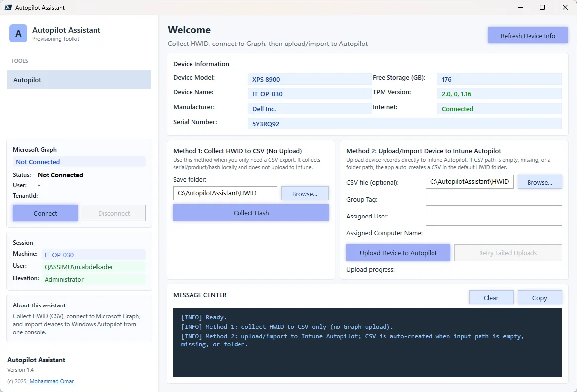Click the Upload progress label
This screenshot has width=577, height=392.
click(371, 269)
